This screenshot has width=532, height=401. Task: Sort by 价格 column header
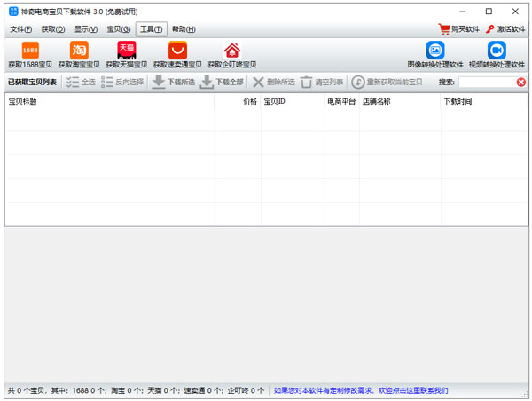[238, 101]
